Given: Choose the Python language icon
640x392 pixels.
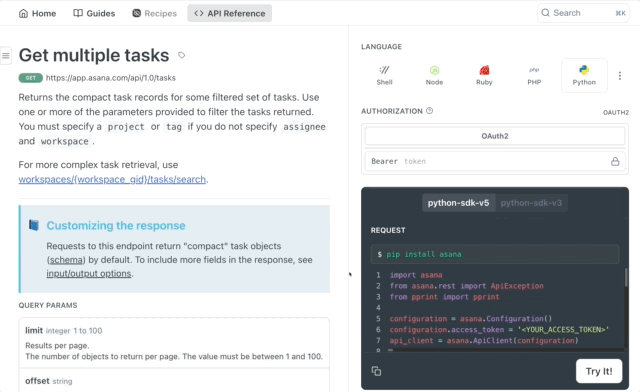Looking at the screenshot, I should click(584, 76).
